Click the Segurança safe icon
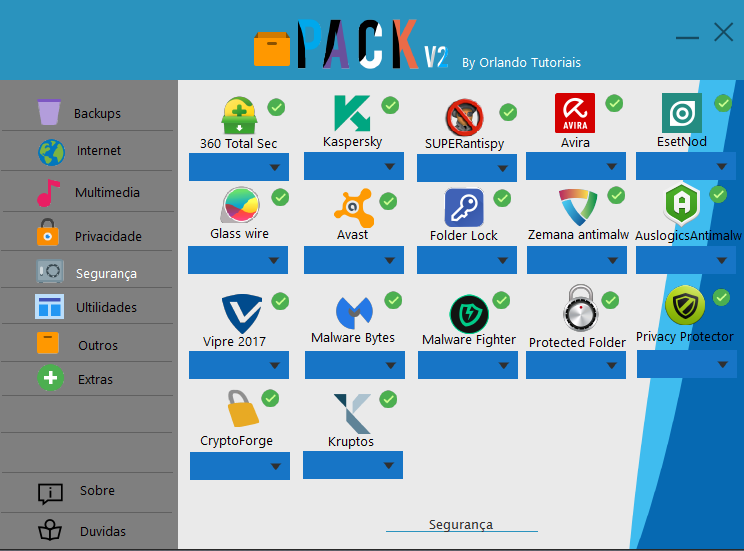Image resolution: width=744 pixels, height=551 pixels. tap(50, 271)
